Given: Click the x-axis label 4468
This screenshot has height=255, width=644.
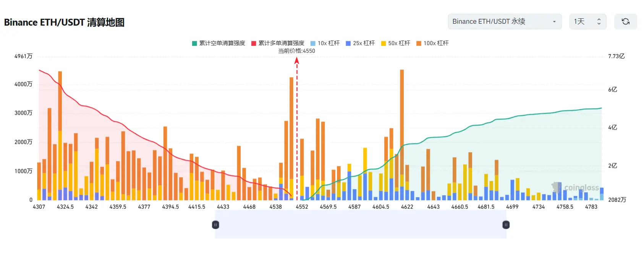Looking at the screenshot, I should click(x=249, y=207).
